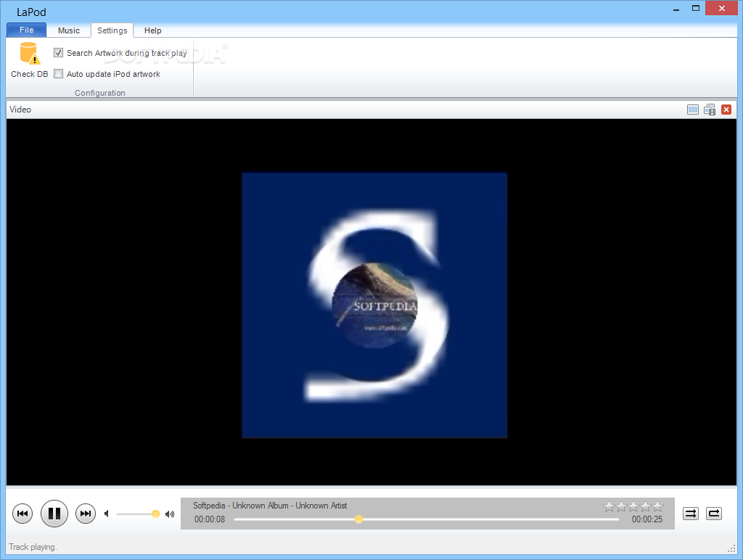Enable Auto update iPod artwork
The width and height of the screenshot is (743, 560).
[x=58, y=73]
